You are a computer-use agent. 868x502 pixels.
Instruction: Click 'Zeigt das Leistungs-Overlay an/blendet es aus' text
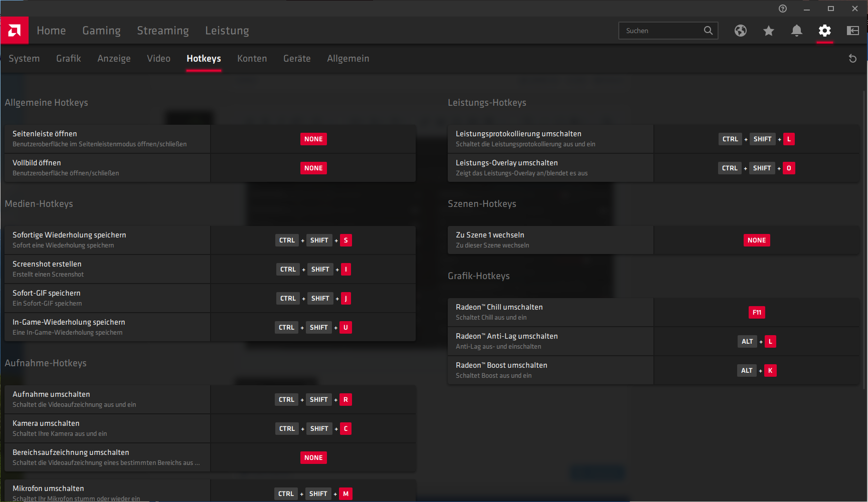click(x=522, y=173)
